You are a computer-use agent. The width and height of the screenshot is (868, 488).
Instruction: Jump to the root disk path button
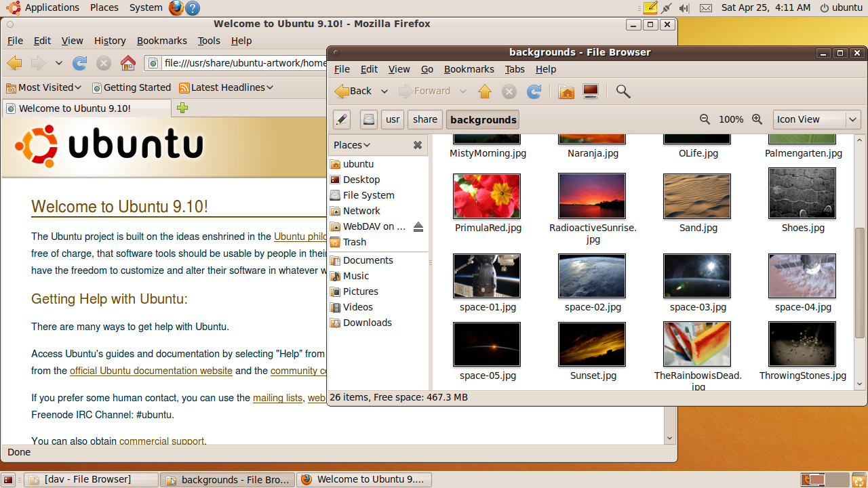[x=368, y=120]
